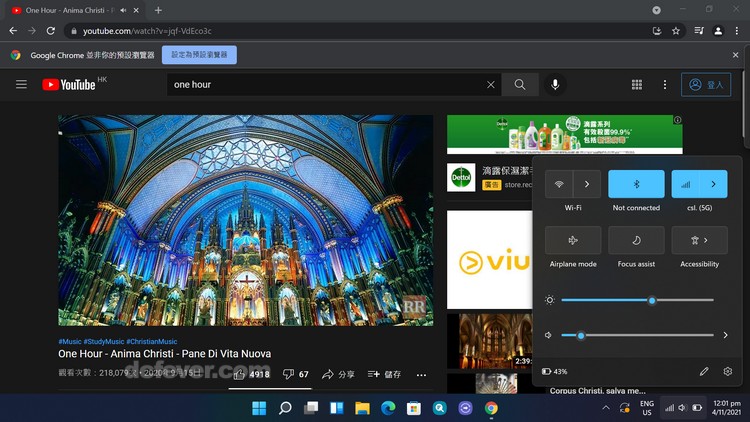Click the YouTube search input field
The image size is (750, 422).
pos(325,85)
